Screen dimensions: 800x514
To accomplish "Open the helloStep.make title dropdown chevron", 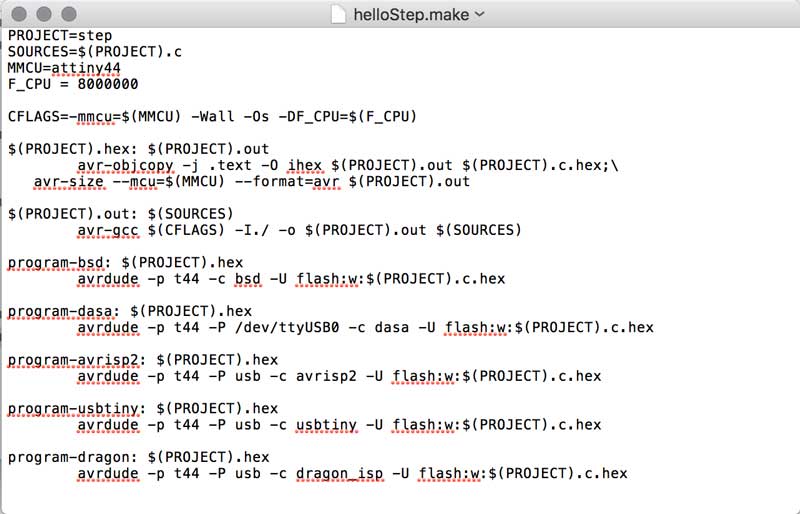I will tap(479, 14).
